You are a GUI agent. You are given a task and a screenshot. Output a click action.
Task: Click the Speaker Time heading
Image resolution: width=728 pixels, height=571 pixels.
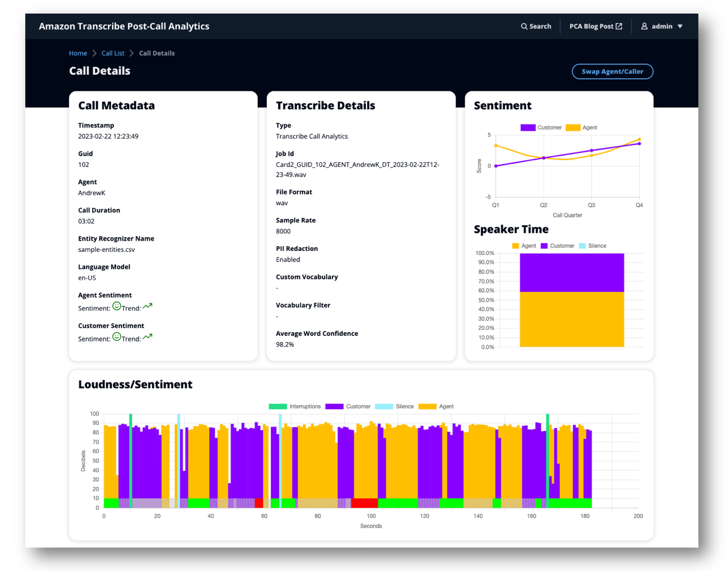(511, 230)
